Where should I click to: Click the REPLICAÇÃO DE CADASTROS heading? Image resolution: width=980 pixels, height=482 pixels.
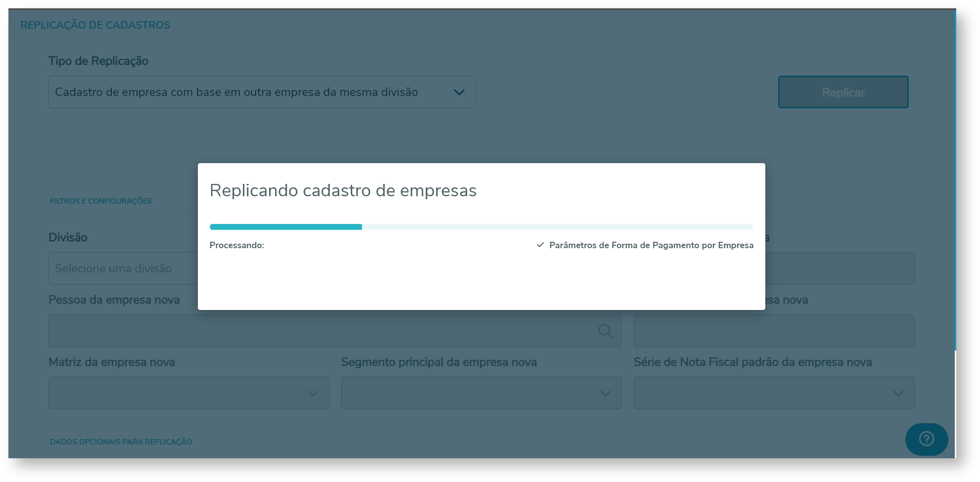[95, 24]
